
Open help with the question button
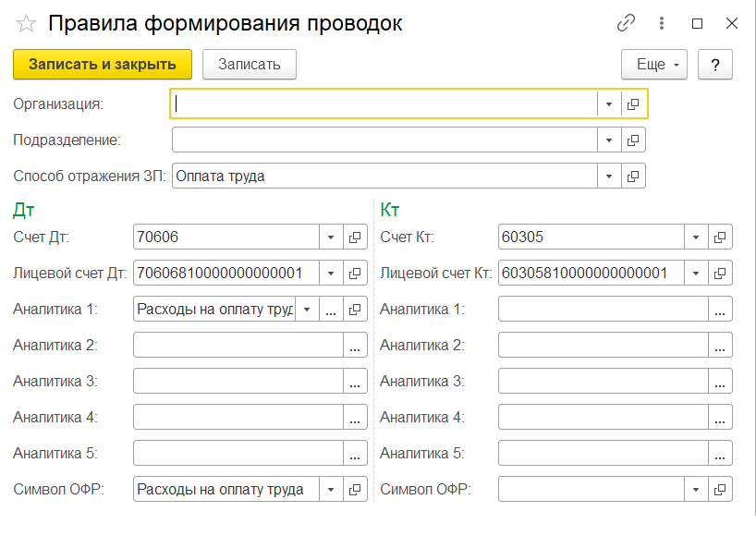(x=715, y=64)
